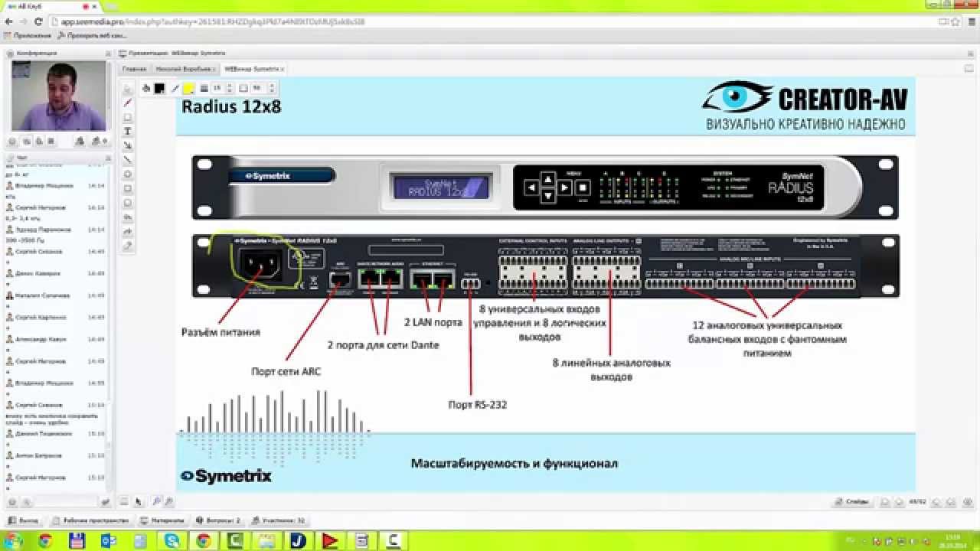Click the line thickness value field
The width and height of the screenshot is (980, 551).
tap(217, 88)
